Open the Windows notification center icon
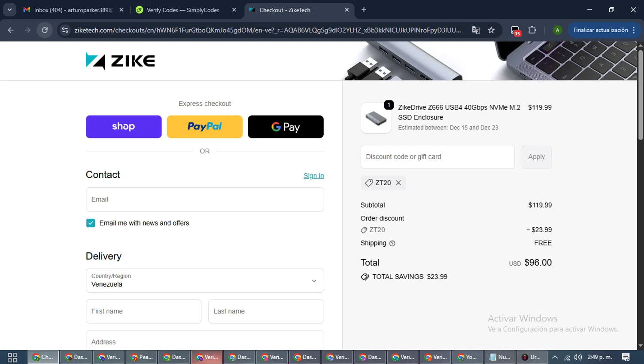Screen dimensions: 644x364 click(626, 357)
